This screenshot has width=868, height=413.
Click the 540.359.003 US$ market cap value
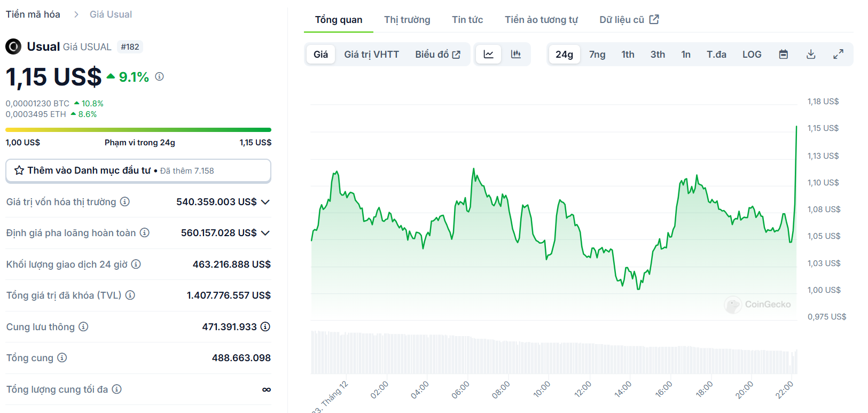pyautogui.click(x=216, y=202)
